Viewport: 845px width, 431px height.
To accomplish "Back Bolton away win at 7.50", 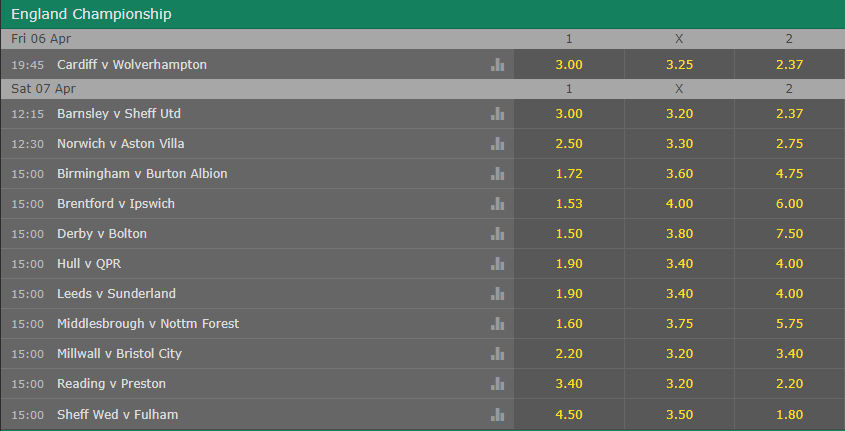I will coord(789,234).
